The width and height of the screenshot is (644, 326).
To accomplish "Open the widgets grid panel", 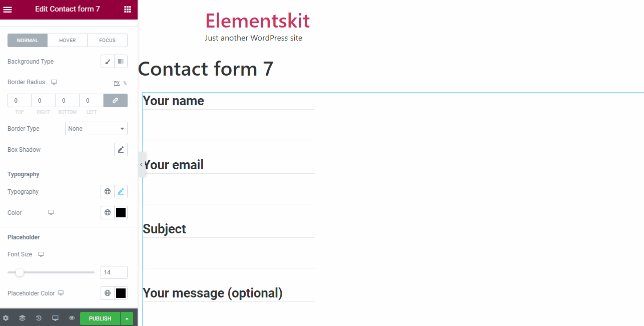I will (128, 10).
